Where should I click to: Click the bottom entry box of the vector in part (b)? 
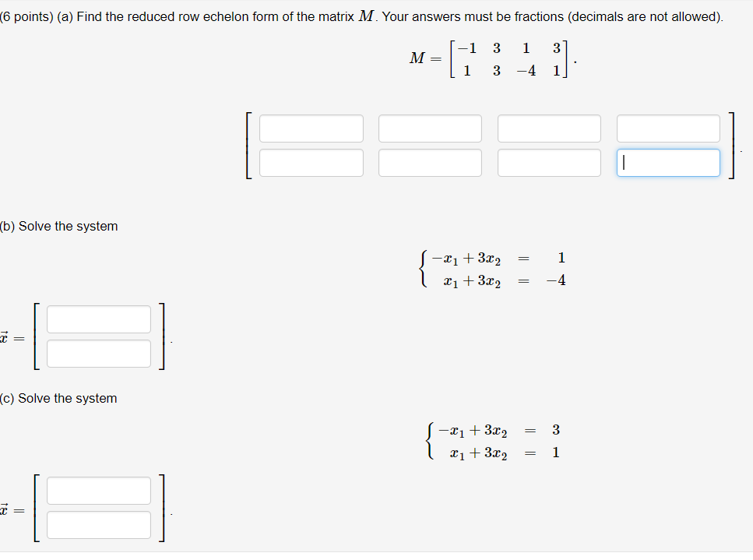pyautogui.click(x=98, y=354)
